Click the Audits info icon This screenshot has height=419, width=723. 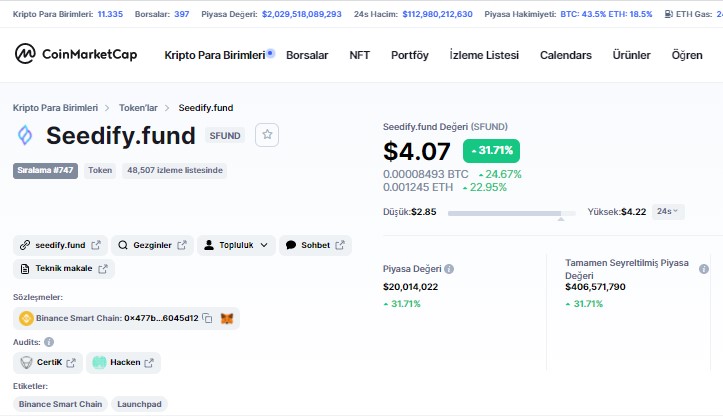click(49, 342)
